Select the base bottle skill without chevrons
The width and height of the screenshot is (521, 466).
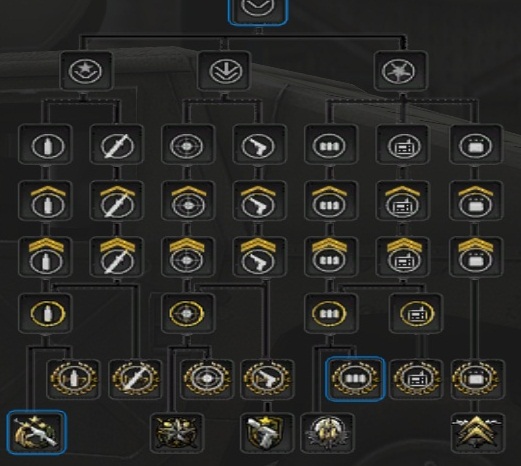tap(45, 145)
